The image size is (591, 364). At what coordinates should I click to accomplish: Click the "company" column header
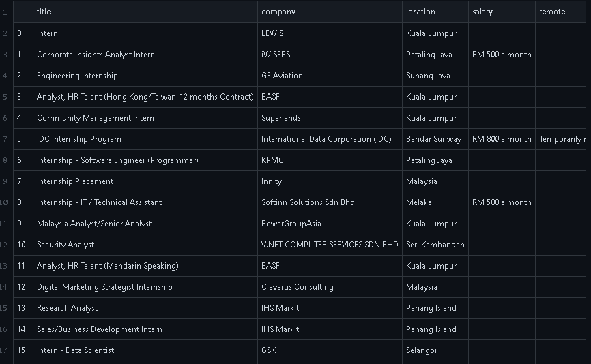point(278,12)
